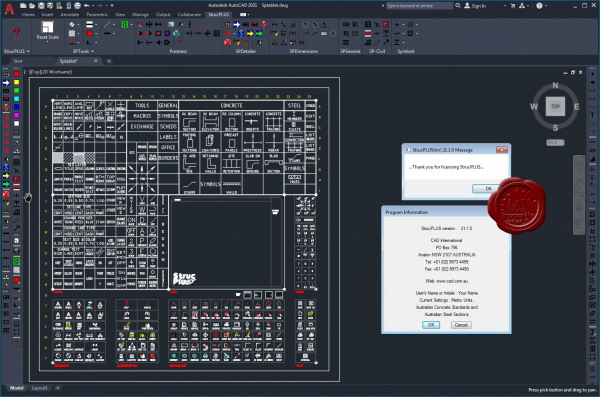The width and height of the screenshot is (600, 397).
Task: Click the TOOLS cell in the tablet drawing
Action: (142, 105)
